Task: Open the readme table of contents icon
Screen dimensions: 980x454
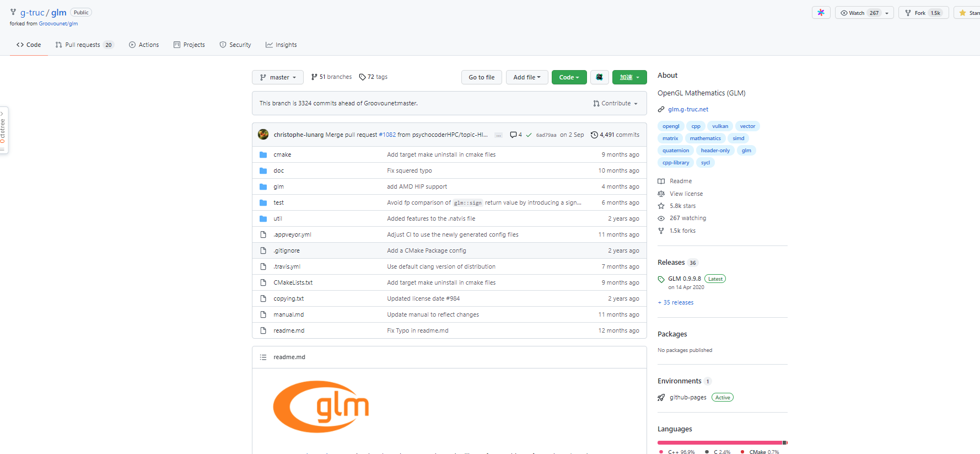Action: tap(263, 357)
